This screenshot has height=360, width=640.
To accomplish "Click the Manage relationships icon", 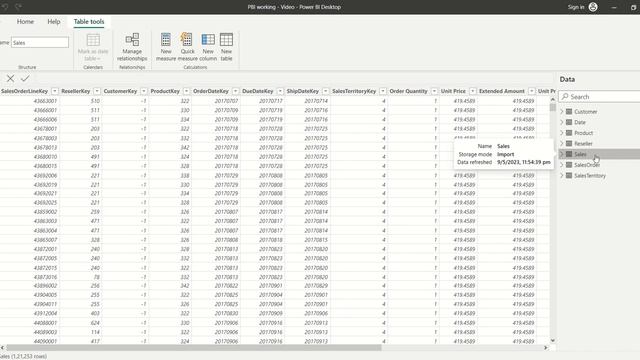I will coord(132,40).
